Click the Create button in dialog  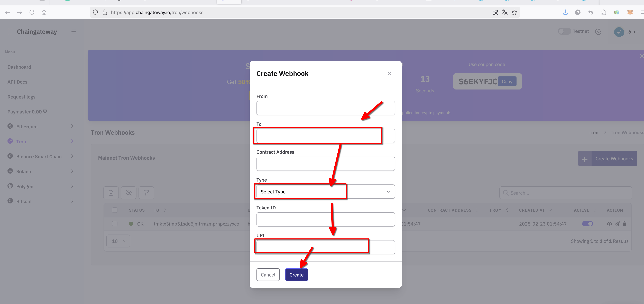pyautogui.click(x=296, y=275)
